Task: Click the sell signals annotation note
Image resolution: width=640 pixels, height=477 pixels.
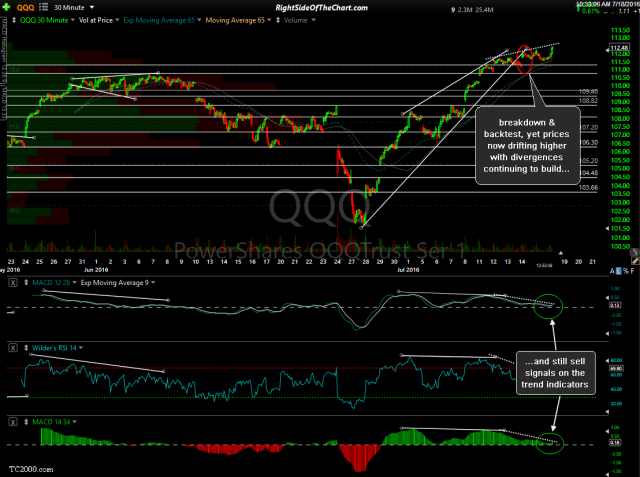Action: 555,373
